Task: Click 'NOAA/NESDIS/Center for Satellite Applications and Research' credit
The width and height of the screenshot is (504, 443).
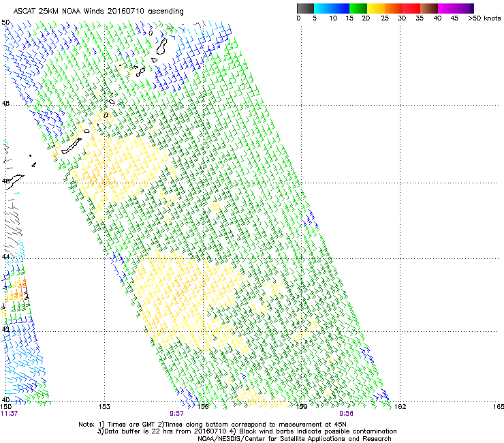Action: [x=294, y=439]
